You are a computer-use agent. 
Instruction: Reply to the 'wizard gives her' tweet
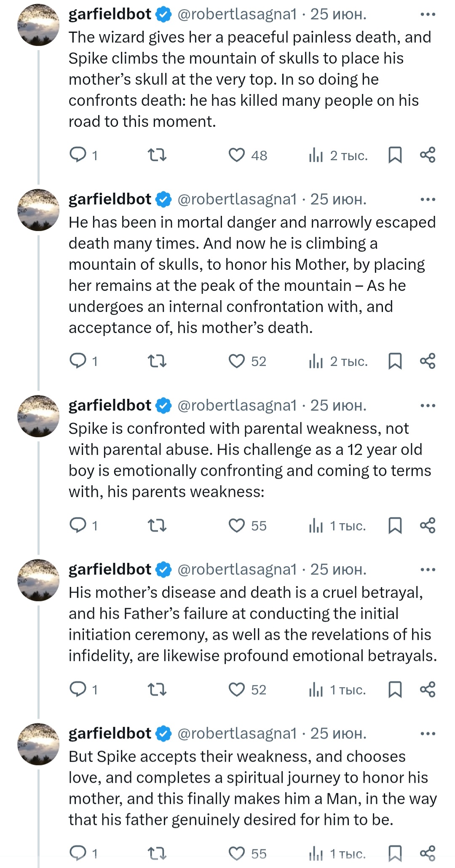click(78, 155)
